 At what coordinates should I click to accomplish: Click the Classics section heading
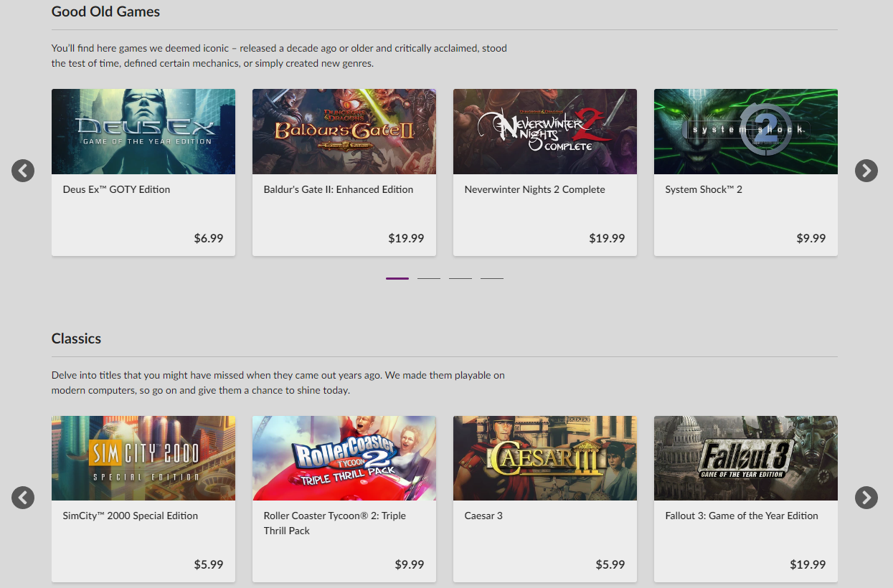coord(76,338)
